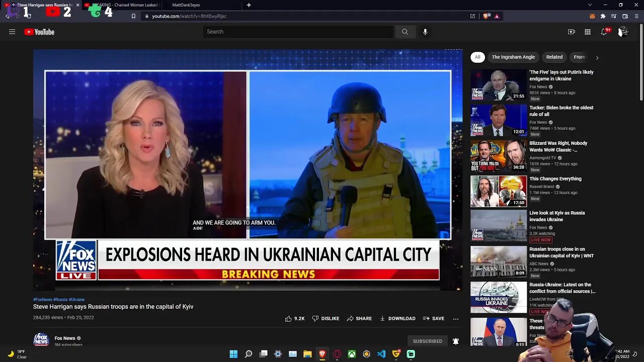Screen dimensions: 644x362
Task: Open the Fox News channel name link
Action: 65,338
